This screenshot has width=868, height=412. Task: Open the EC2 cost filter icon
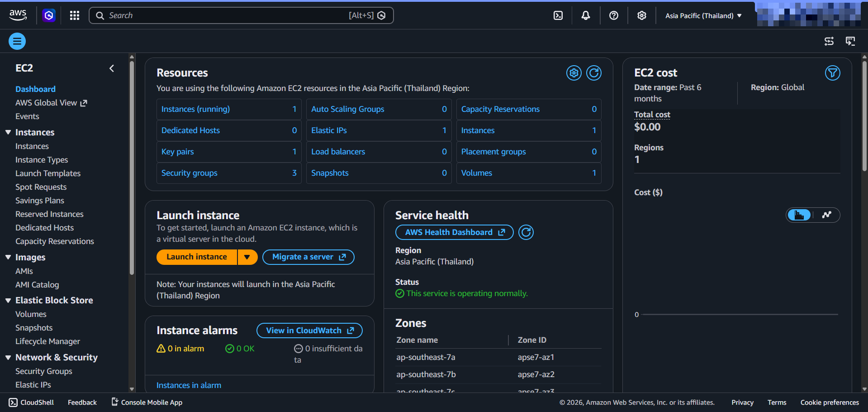pos(833,73)
